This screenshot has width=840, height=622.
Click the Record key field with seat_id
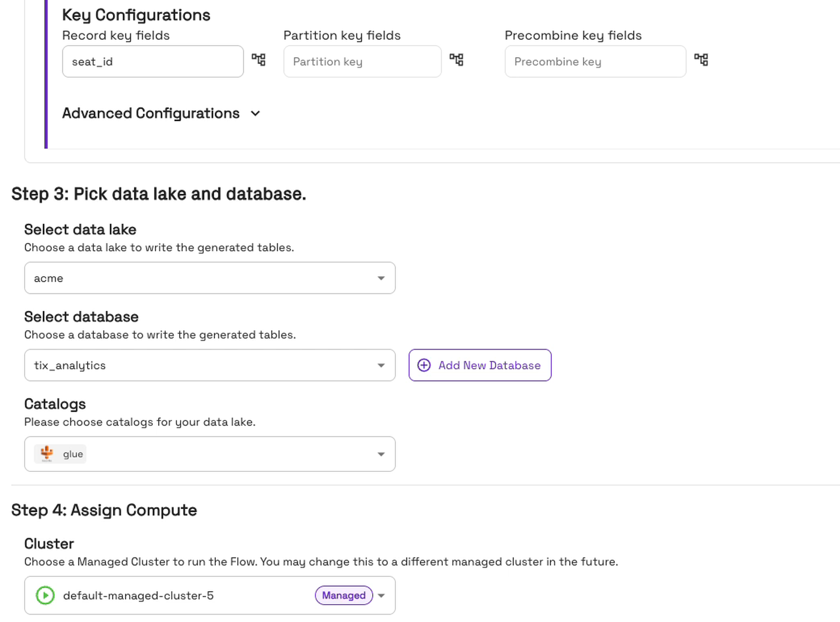(153, 61)
